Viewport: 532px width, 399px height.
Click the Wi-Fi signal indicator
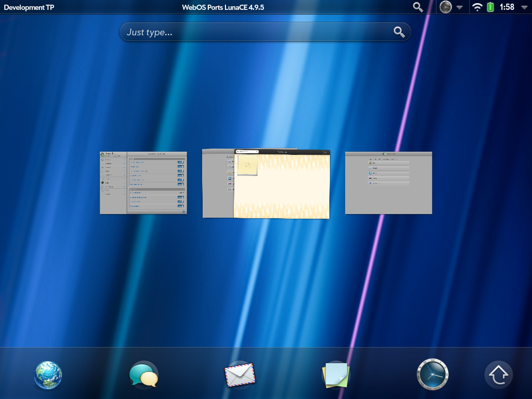pyautogui.click(x=477, y=7)
